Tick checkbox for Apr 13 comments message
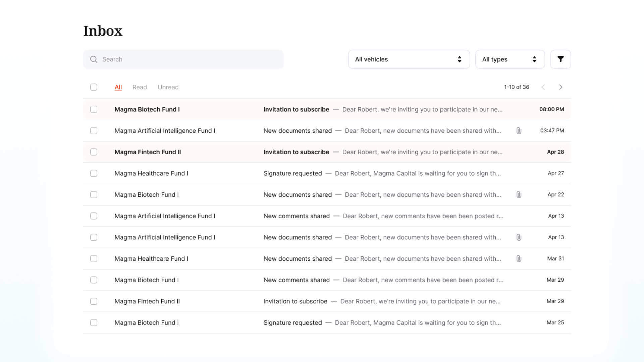The image size is (644, 362). coord(94,216)
